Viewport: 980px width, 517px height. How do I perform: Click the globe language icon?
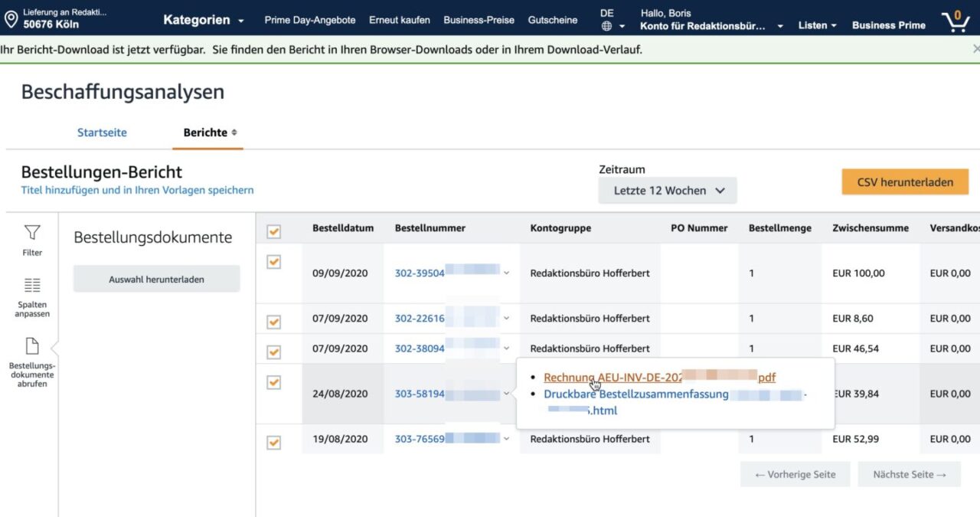607,26
